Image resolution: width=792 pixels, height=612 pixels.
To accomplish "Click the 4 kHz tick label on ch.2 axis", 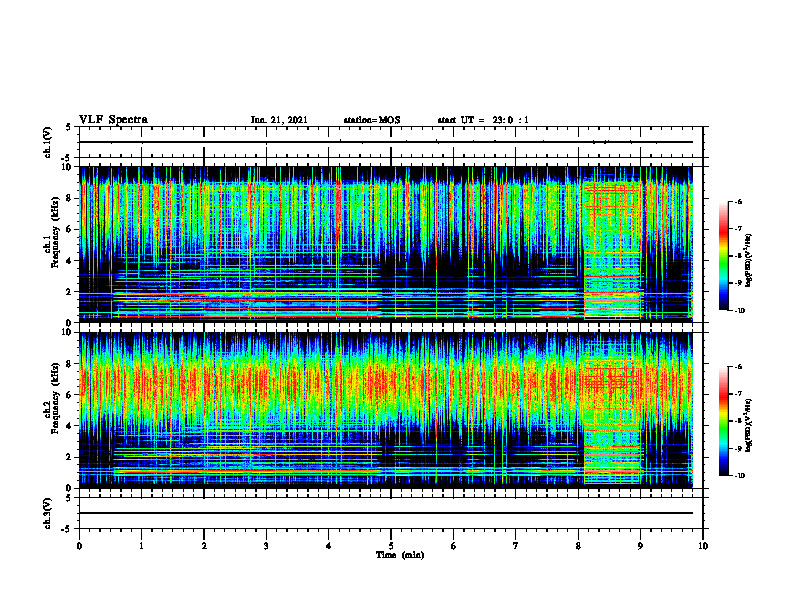I will [x=69, y=426].
